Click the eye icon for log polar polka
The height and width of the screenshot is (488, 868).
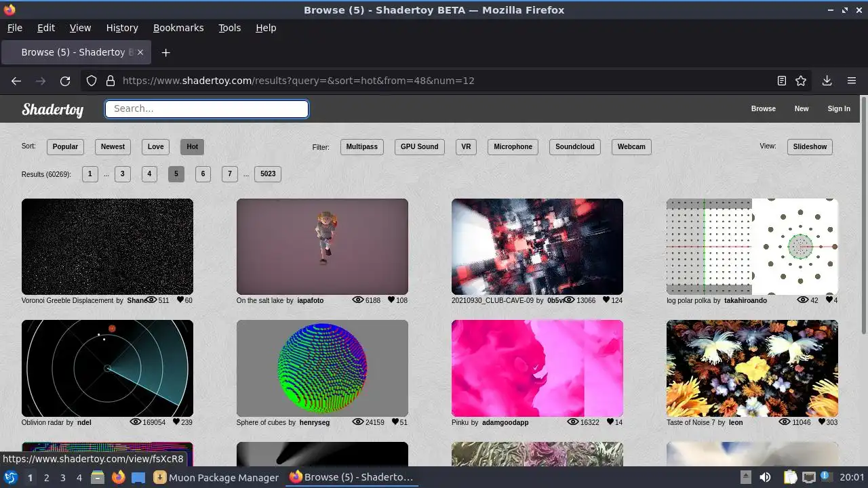tap(803, 300)
